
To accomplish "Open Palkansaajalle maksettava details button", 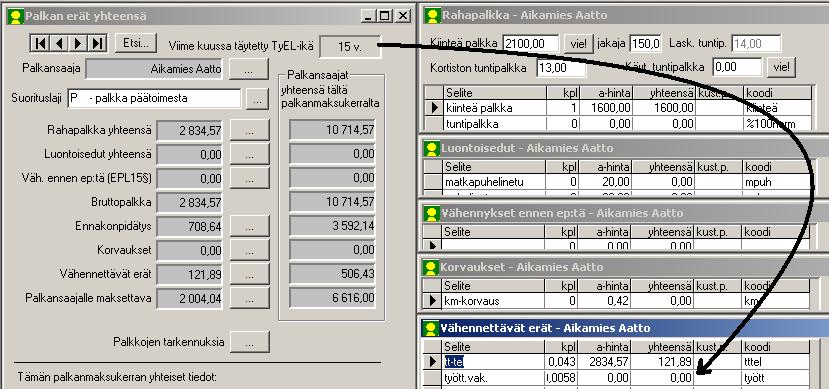I will pyautogui.click(x=250, y=298).
